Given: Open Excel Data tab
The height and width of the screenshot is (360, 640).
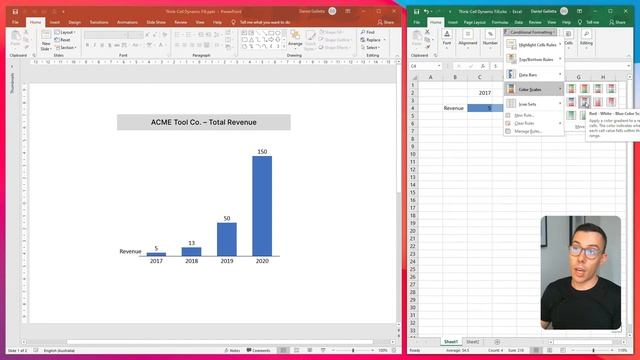Looking at the screenshot, I should point(518,22).
